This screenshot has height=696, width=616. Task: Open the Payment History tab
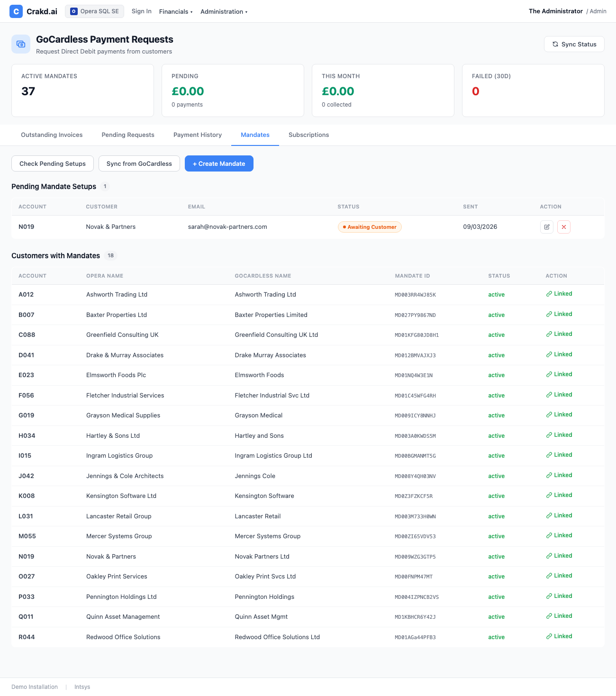[x=198, y=135]
